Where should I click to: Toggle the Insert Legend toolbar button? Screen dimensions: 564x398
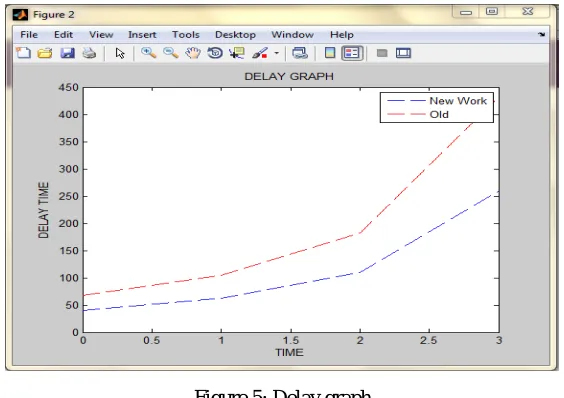pos(352,53)
